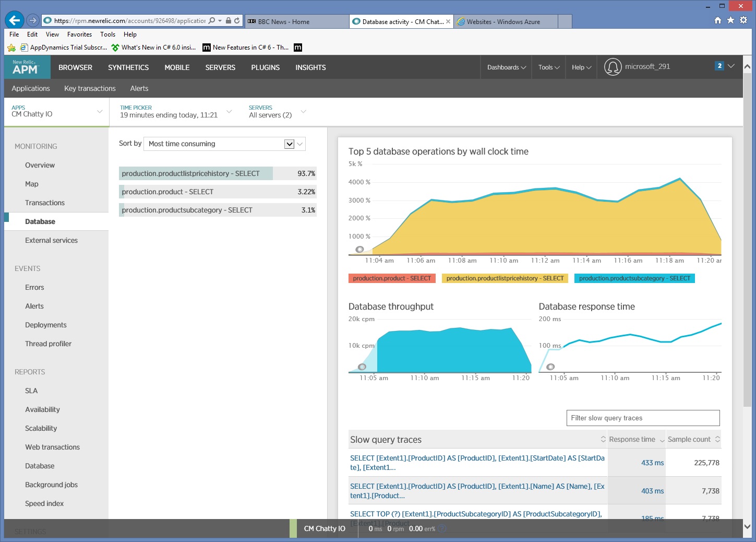Screen dimensions: 756x542
Task: Click the address bar lock icon
Action: pos(229,20)
